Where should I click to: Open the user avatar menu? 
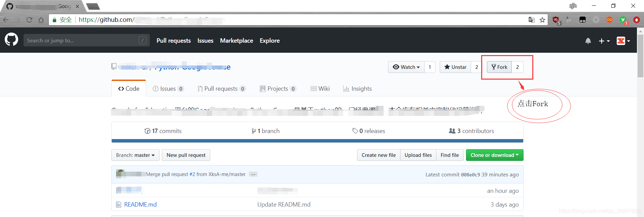tap(623, 41)
